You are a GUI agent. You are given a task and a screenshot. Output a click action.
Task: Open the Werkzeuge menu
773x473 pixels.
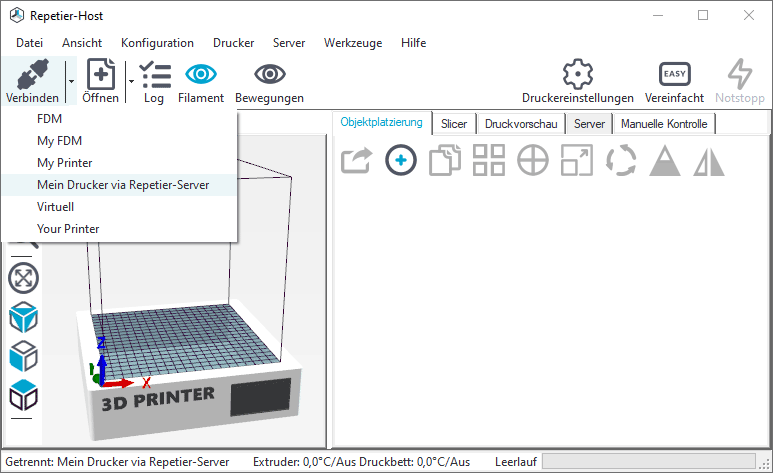click(x=353, y=43)
